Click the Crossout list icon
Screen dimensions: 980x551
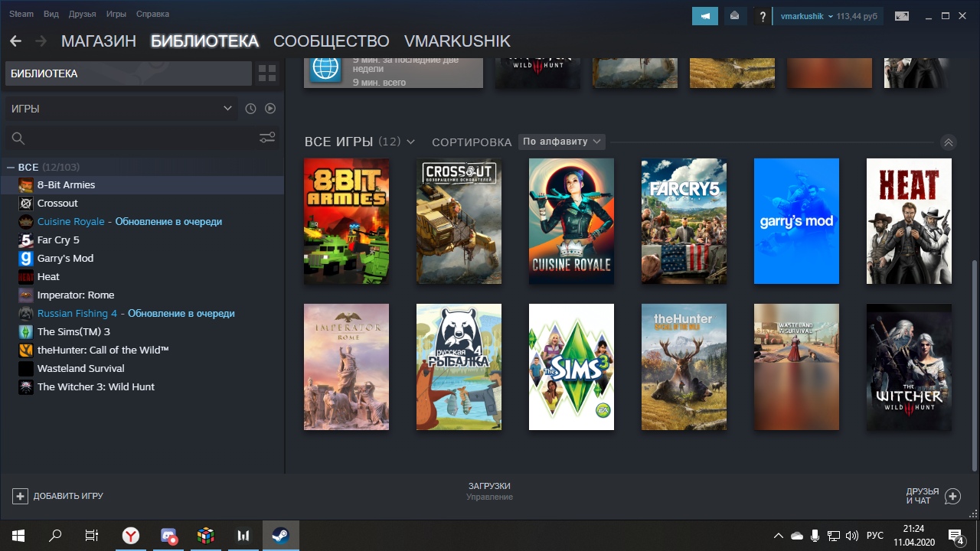coord(26,203)
